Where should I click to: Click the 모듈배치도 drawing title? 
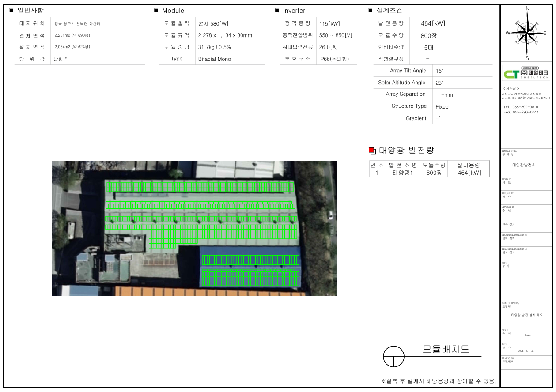coord(446,349)
